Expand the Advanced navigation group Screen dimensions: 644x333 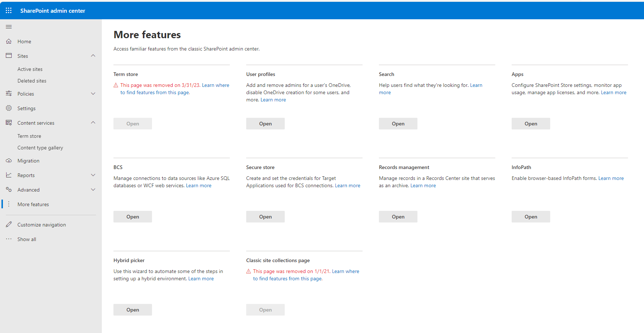point(93,189)
